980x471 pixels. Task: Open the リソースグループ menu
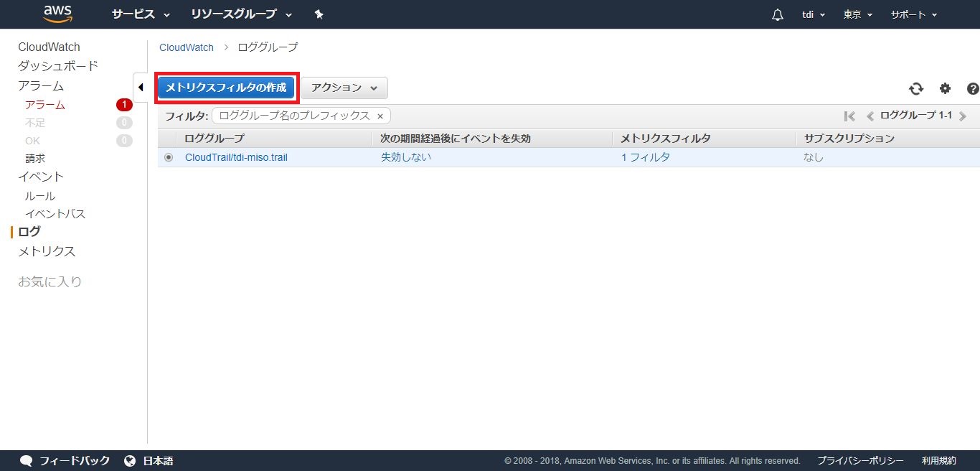pyautogui.click(x=242, y=14)
